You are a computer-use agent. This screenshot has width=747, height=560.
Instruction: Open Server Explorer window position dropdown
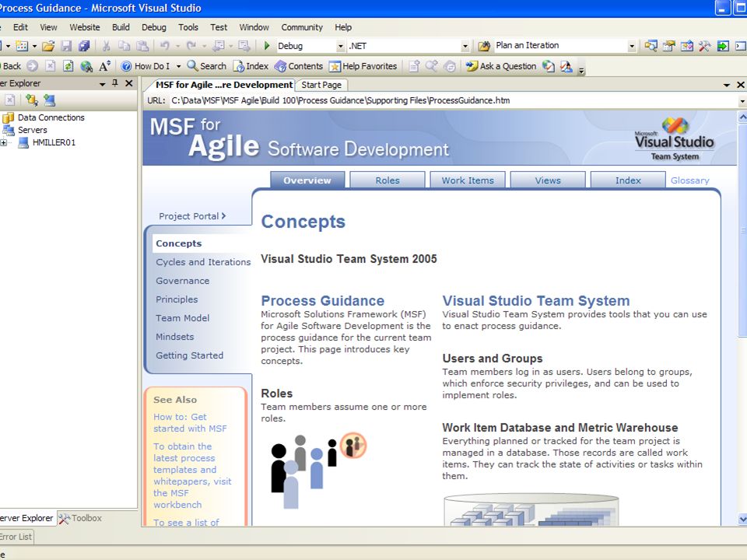tap(102, 84)
